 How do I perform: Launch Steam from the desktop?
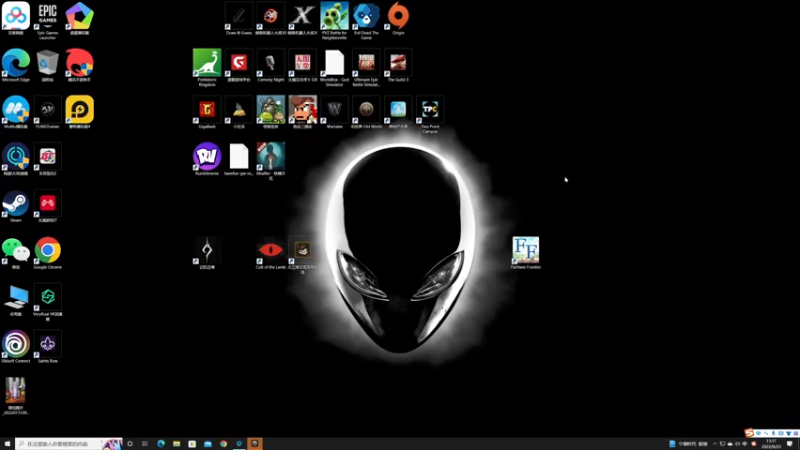click(16, 206)
